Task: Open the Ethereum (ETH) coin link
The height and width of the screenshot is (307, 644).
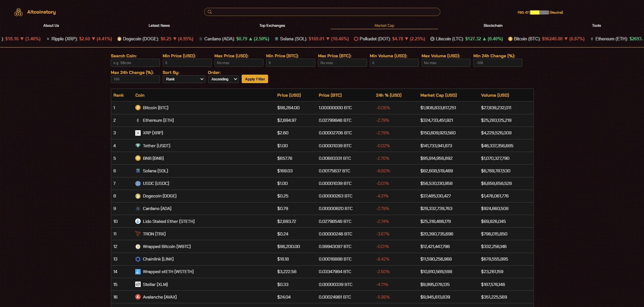Action: [158, 120]
